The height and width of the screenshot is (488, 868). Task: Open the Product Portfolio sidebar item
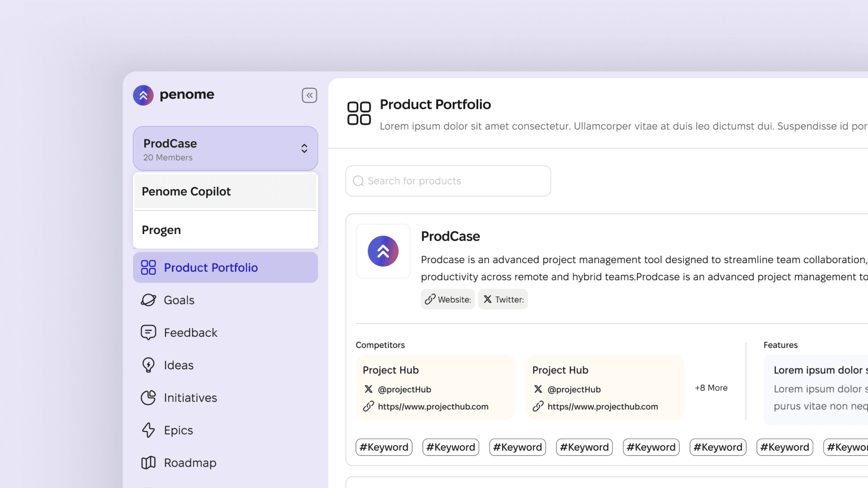click(226, 268)
